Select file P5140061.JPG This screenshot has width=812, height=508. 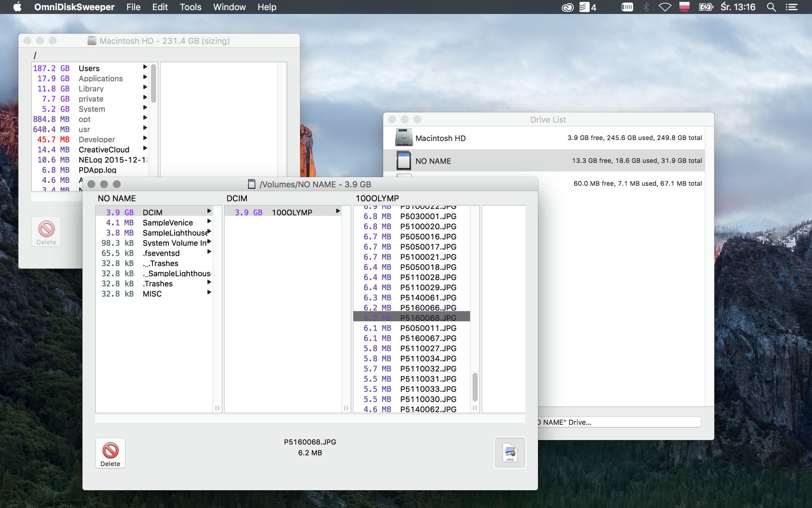[412, 298]
